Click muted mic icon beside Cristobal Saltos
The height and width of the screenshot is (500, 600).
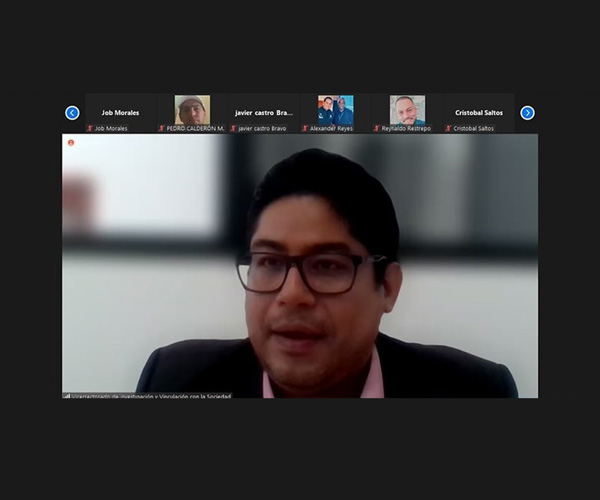[x=448, y=129]
